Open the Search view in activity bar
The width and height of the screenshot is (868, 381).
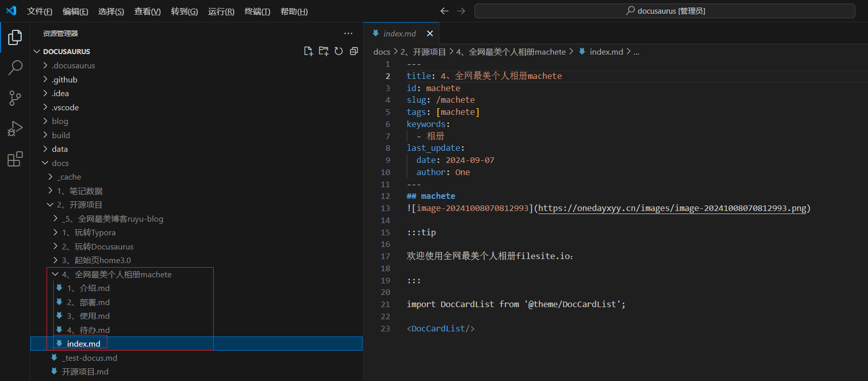[x=15, y=68]
